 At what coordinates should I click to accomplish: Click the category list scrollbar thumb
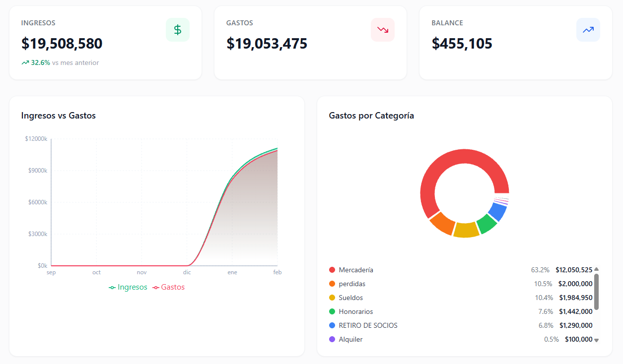[596, 292]
